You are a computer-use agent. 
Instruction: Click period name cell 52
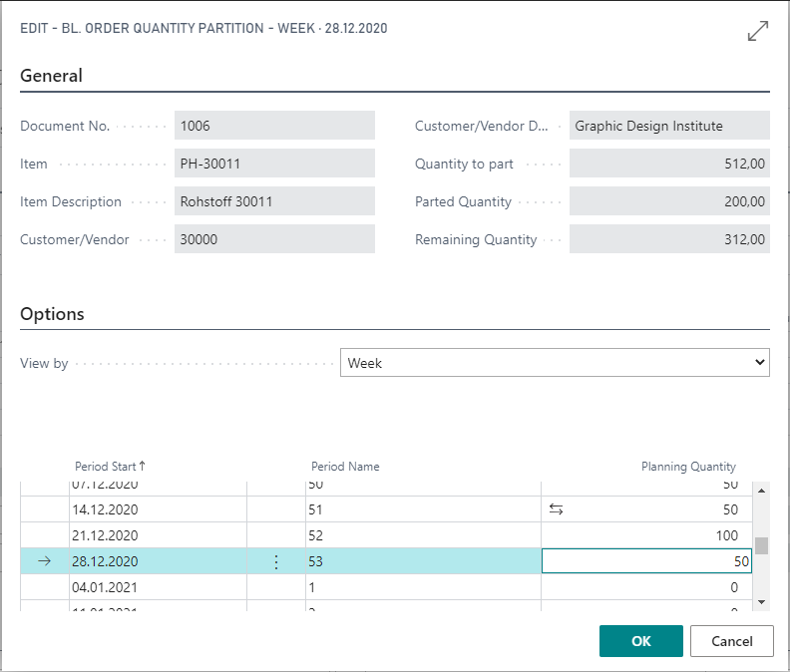coord(423,535)
